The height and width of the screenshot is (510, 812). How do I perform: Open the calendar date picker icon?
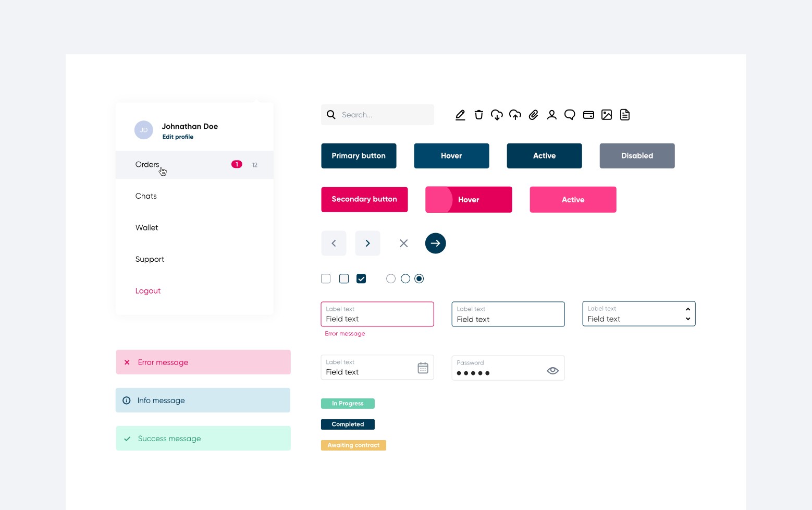tap(423, 368)
